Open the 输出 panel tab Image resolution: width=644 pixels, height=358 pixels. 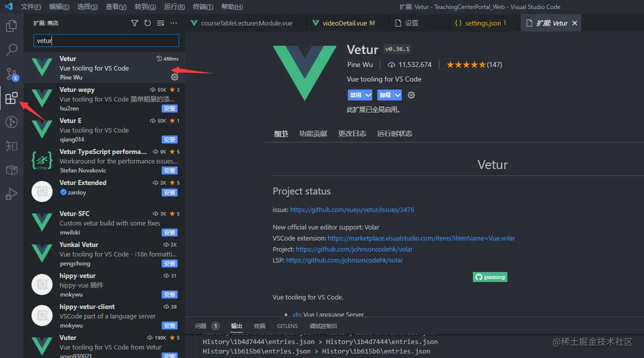tap(237, 326)
